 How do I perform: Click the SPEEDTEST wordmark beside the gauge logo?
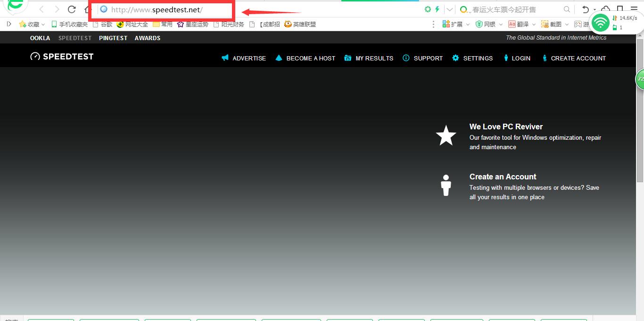(68, 57)
